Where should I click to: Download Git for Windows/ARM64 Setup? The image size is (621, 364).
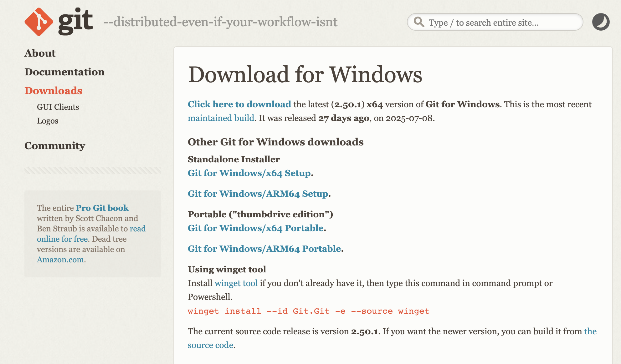tap(257, 194)
